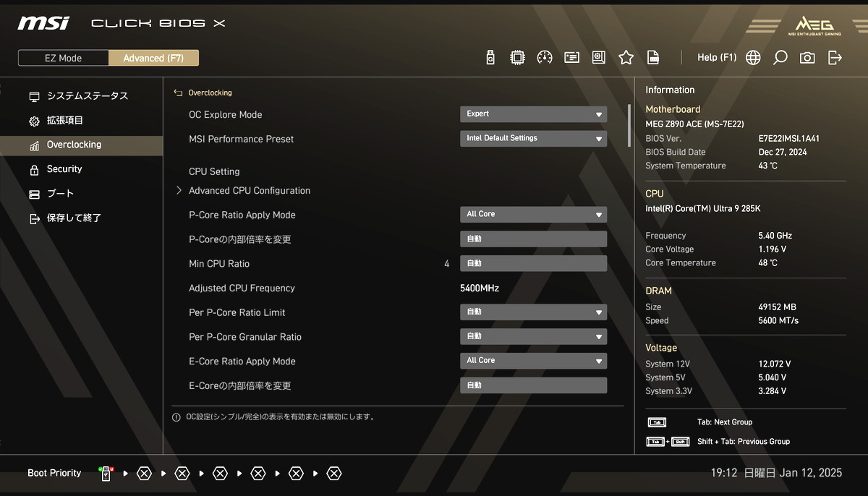Open search with magnifier icon

point(780,58)
